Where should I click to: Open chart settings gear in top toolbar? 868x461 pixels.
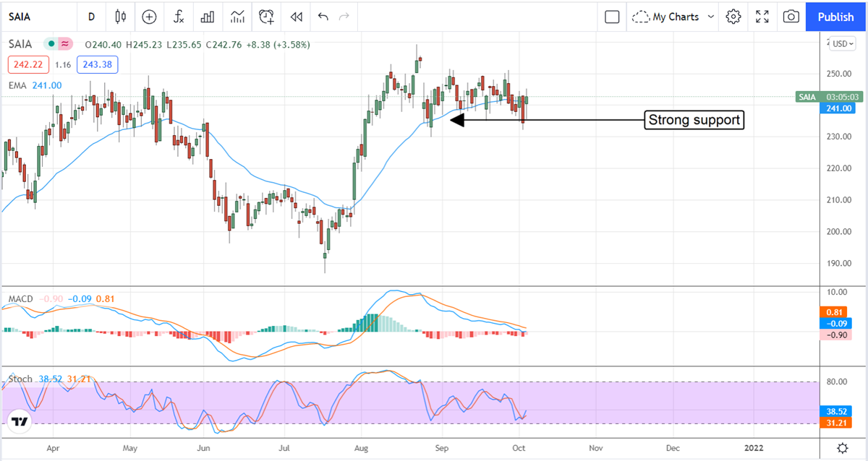733,16
